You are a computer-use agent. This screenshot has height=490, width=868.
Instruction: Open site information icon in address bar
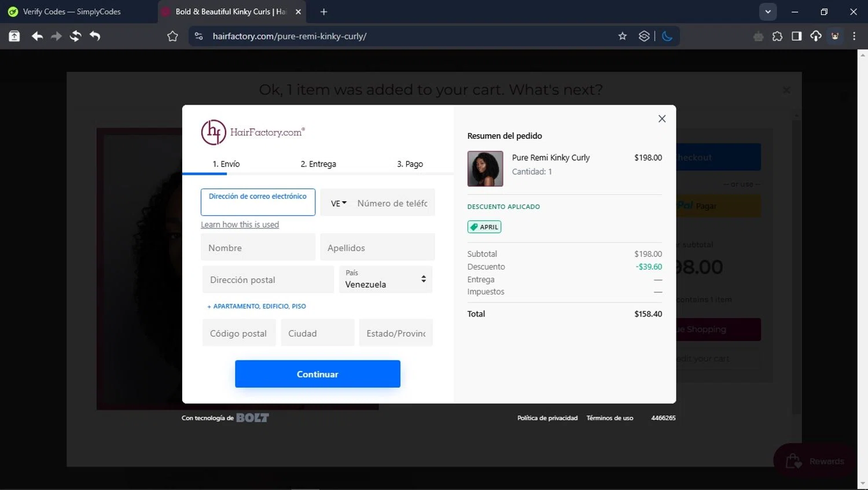coord(198,36)
